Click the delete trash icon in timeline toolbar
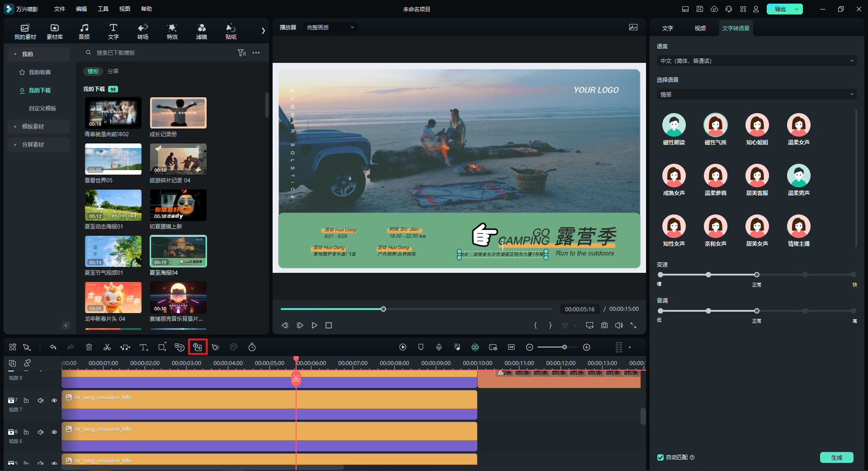This screenshot has width=868, height=471. pos(89,347)
